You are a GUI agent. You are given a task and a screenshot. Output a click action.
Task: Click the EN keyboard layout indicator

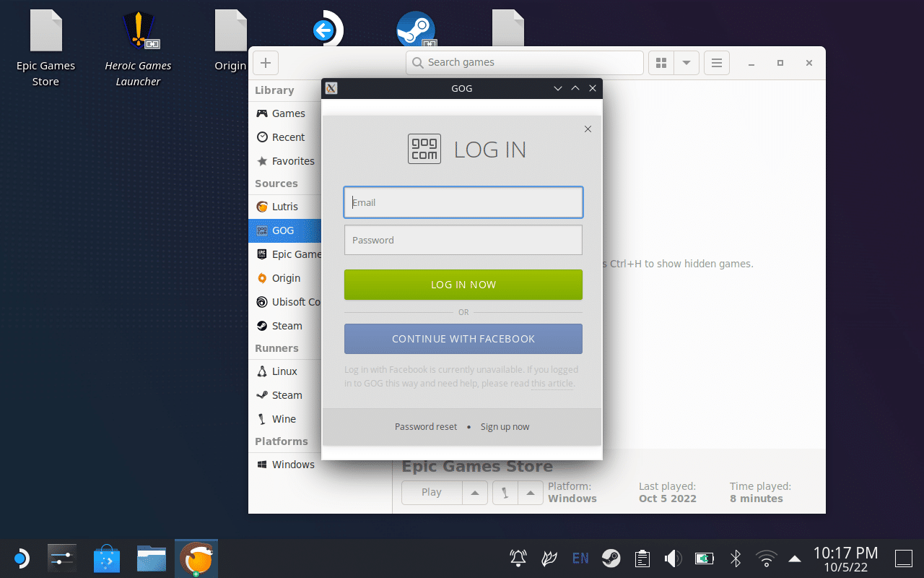(x=580, y=558)
